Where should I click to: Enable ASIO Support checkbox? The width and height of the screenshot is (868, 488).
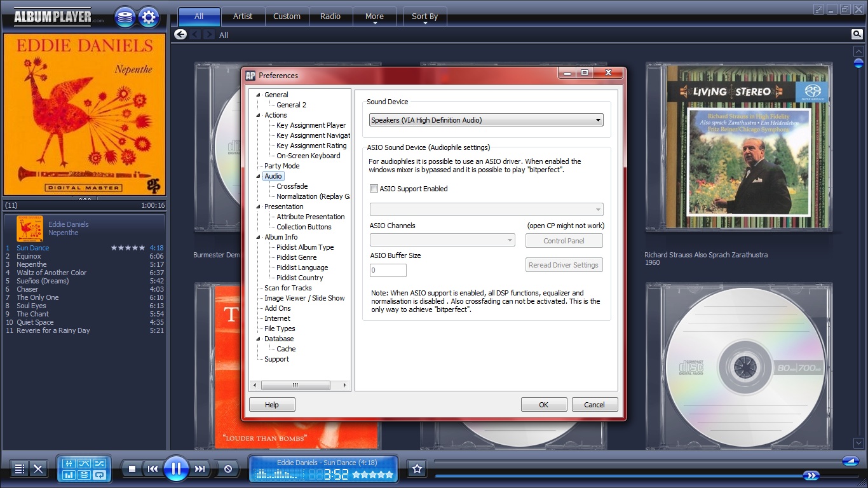pyautogui.click(x=374, y=189)
